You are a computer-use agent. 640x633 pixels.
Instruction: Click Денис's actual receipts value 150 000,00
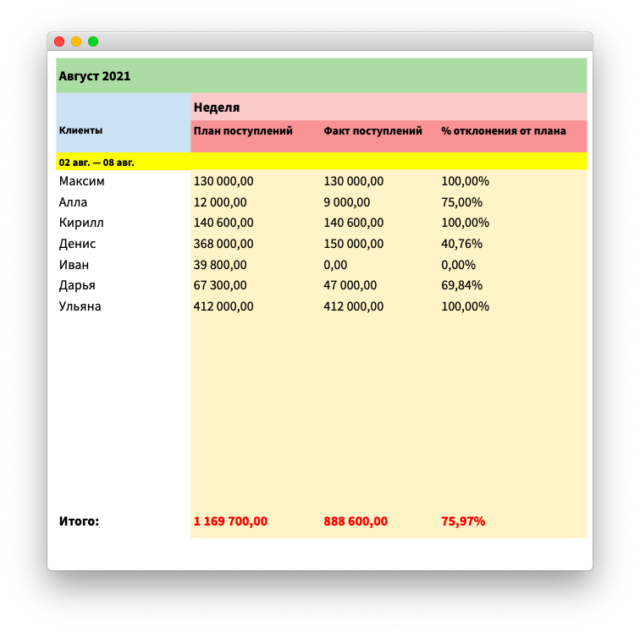coord(353,244)
